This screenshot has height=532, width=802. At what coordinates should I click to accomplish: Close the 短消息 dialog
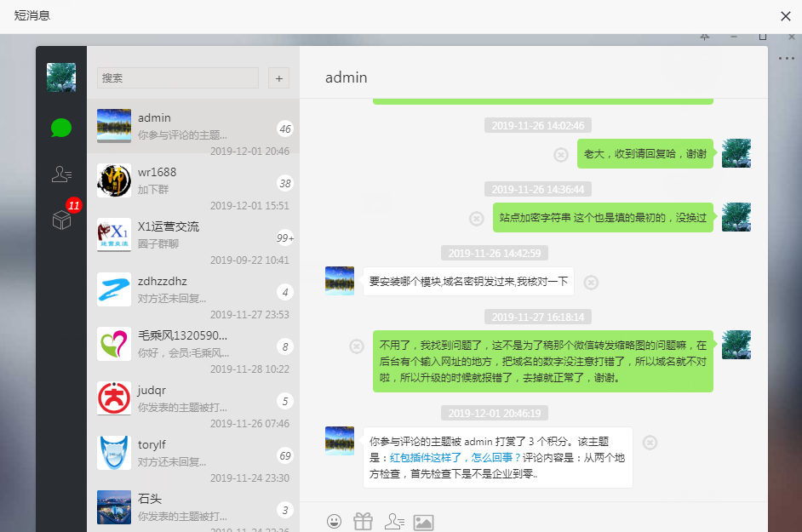tap(786, 16)
